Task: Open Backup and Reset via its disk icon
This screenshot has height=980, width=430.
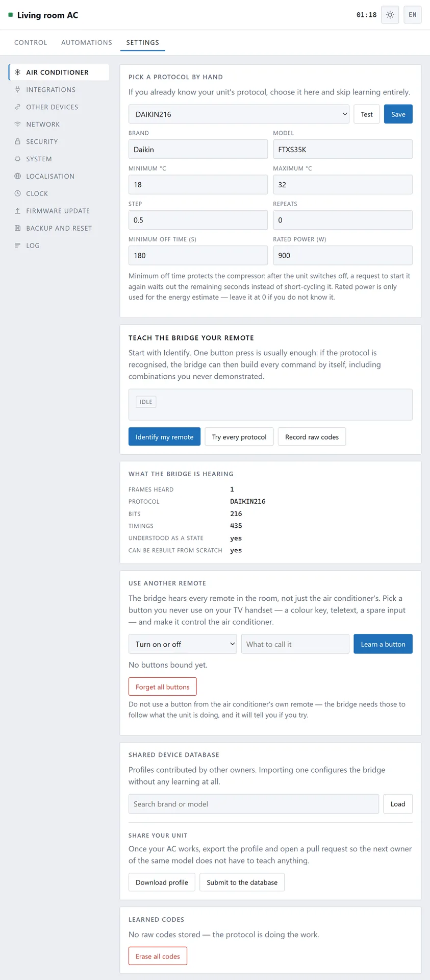Action: [x=17, y=228]
